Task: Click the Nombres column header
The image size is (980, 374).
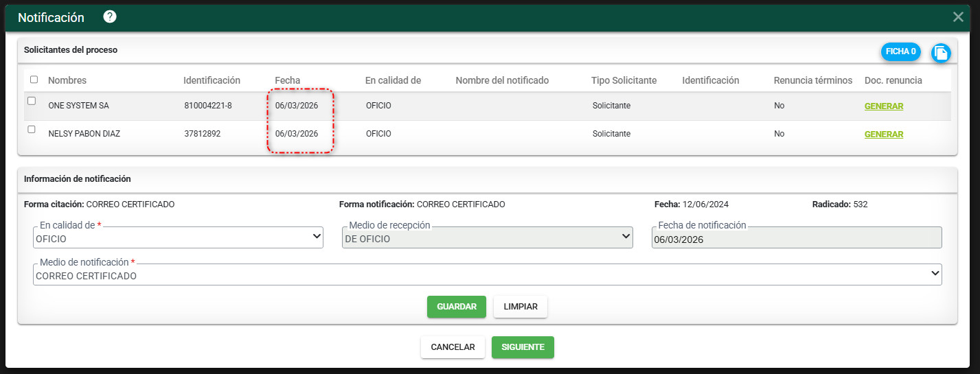Action: [67, 80]
